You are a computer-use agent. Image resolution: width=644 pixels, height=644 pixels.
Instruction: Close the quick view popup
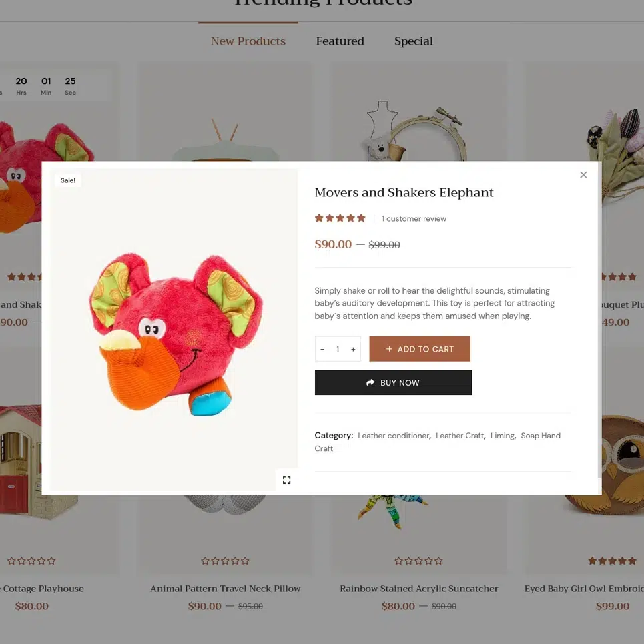point(583,175)
